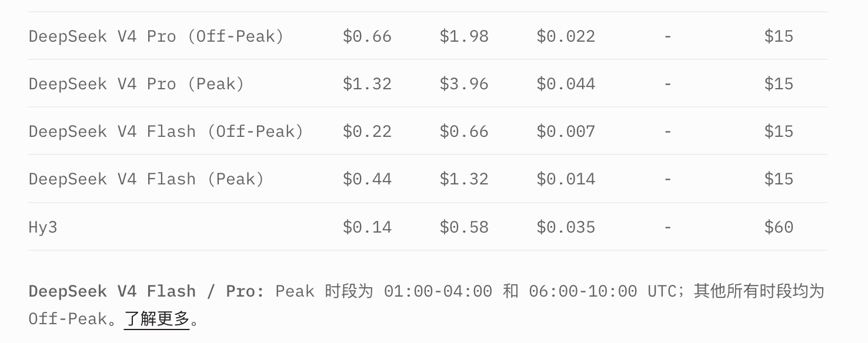Viewport: 868px width, 343px height.
Task: Click the bold DeepSeek V4 Flash / Pro note heading
Action: [x=146, y=291]
